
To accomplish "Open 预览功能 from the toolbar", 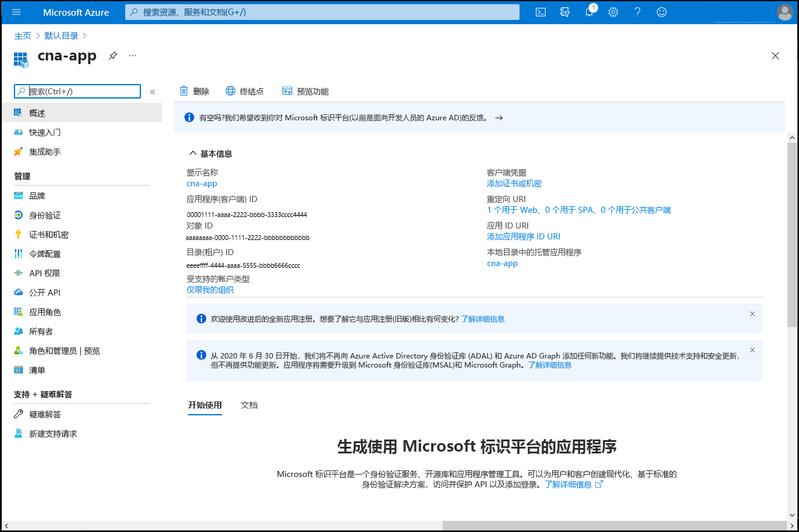I will (305, 91).
